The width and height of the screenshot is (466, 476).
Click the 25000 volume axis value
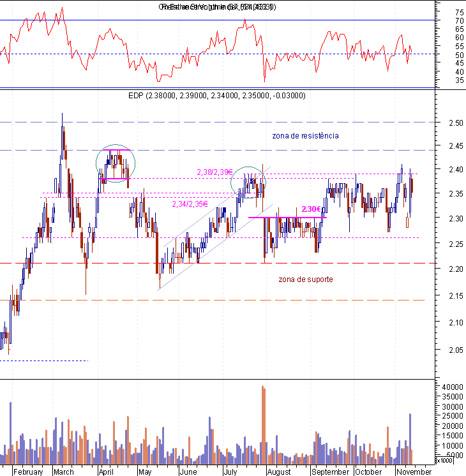point(453,416)
